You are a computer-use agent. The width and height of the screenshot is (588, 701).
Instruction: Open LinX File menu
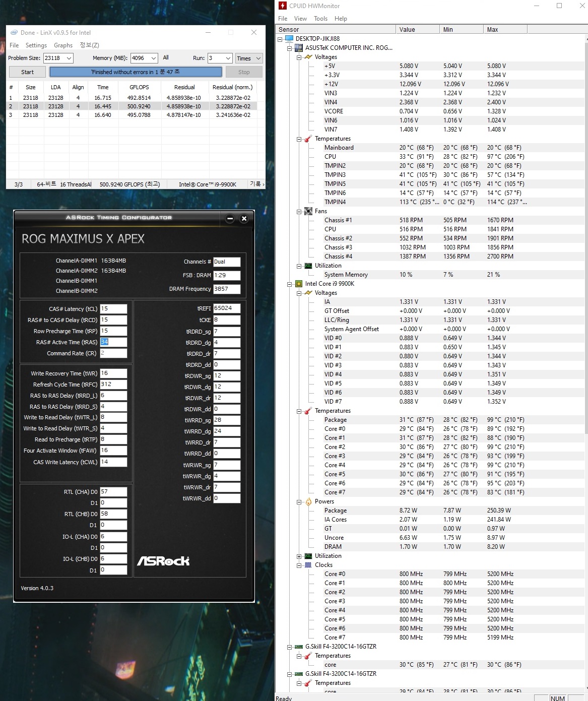tap(14, 45)
